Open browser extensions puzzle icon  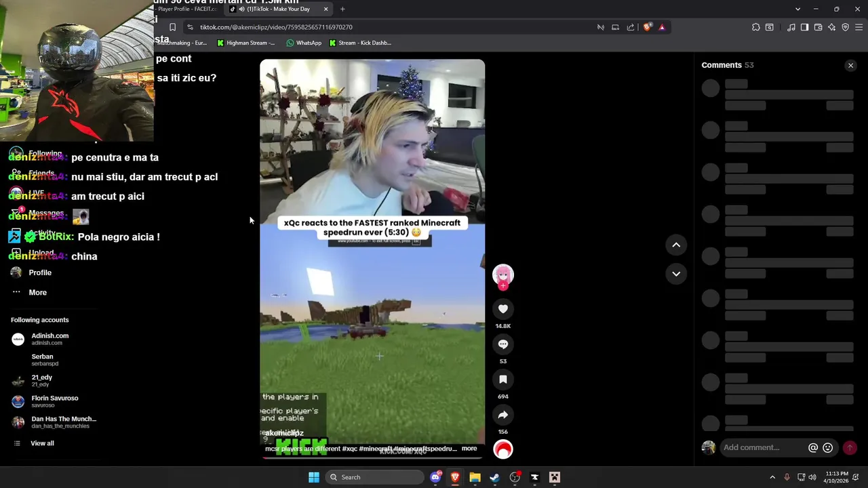pos(755,27)
